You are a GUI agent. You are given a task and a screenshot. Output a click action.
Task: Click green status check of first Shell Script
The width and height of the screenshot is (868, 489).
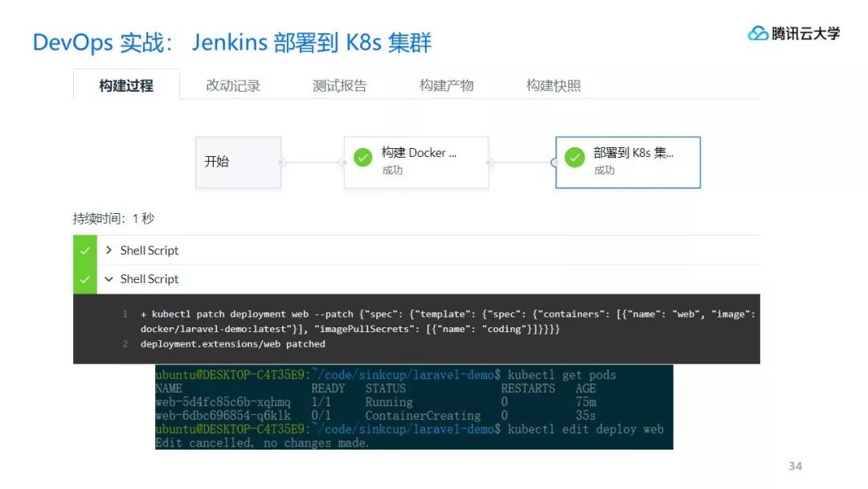(84, 250)
